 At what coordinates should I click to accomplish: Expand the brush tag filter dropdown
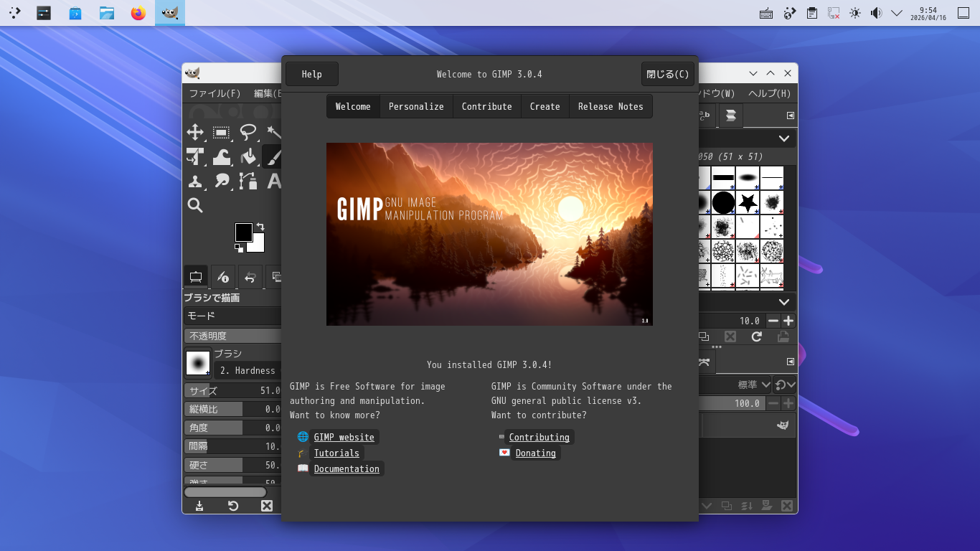pyautogui.click(x=783, y=138)
